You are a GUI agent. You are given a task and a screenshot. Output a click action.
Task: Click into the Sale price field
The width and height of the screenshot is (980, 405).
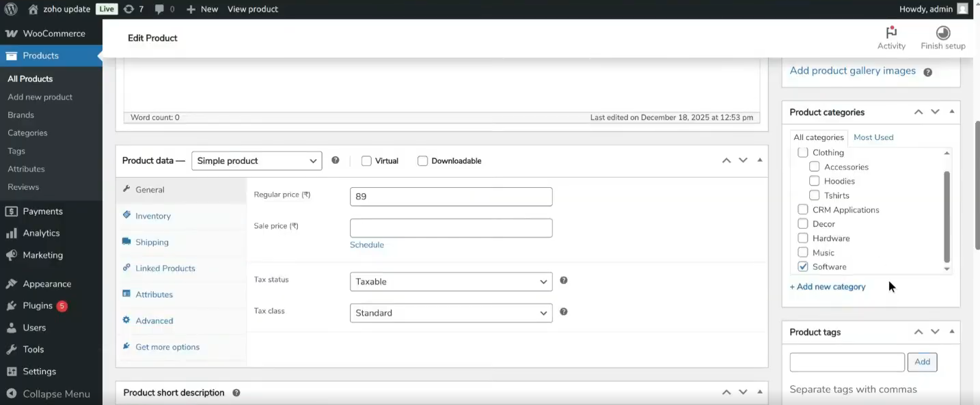[450, 228]
